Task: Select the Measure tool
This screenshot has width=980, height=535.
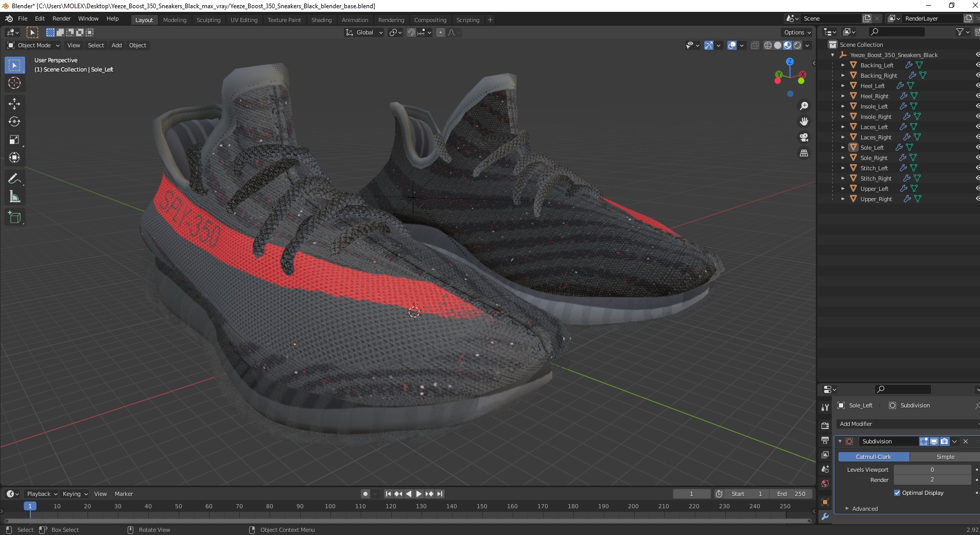Action: click(x=14, y=197)
